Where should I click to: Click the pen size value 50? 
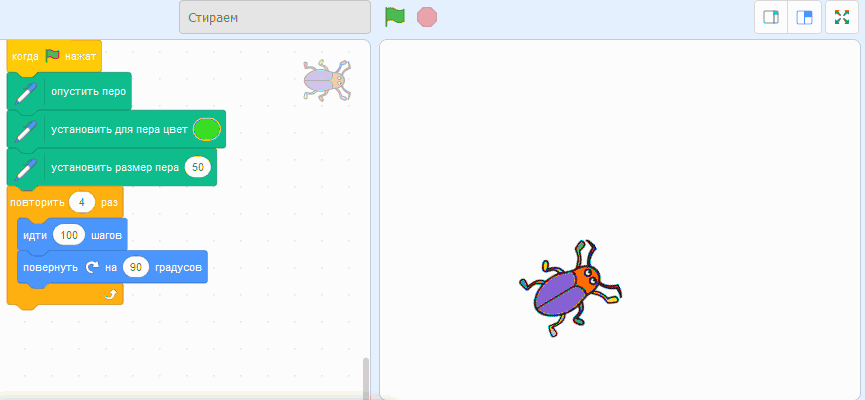coord(198,167)
